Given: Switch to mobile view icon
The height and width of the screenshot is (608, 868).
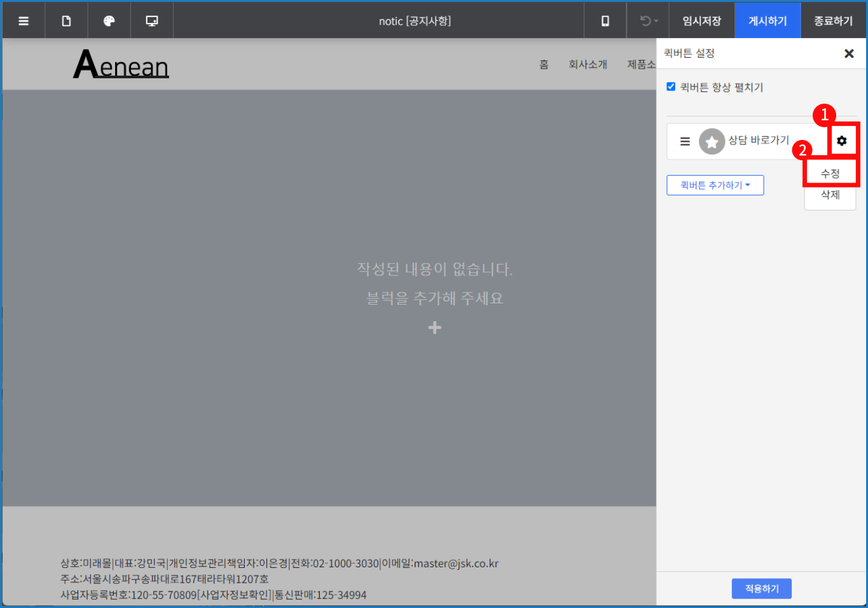Looking at the screenshot, I should click(605, 21).
